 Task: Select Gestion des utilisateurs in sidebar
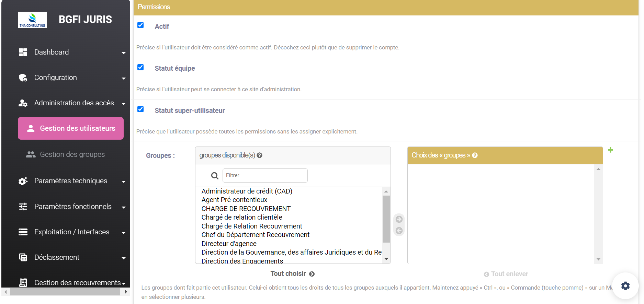71,128
